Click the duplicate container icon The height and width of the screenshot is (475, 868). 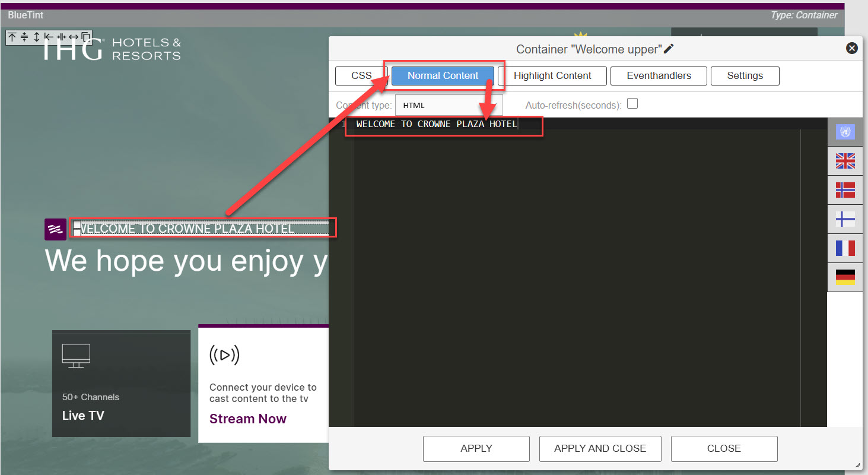tap(86, 37)
